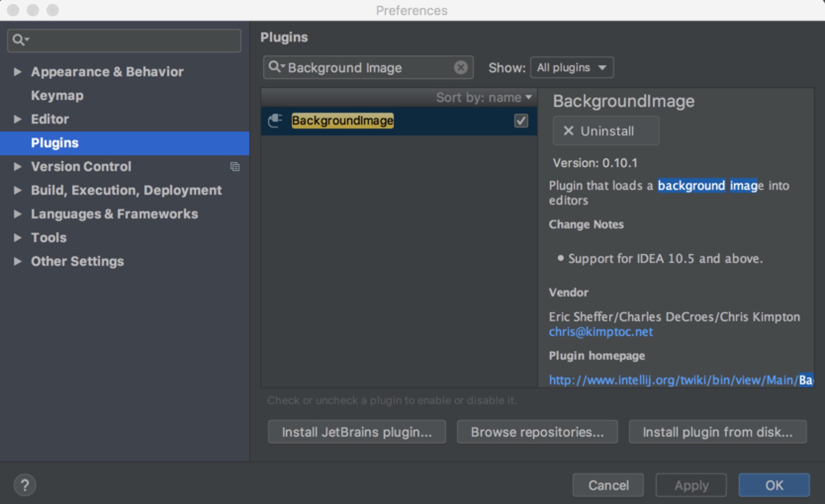Select Editor in the settings tree
Screen dimensions: 825x504
click(49, 119)
